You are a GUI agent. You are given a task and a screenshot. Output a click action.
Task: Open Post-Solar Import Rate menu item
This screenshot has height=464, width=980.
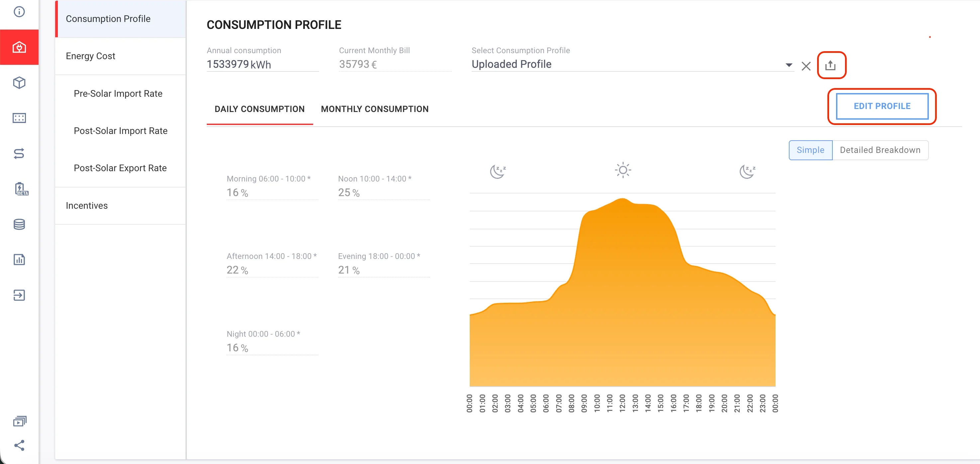pyautogui.click(x=120, y=131)
